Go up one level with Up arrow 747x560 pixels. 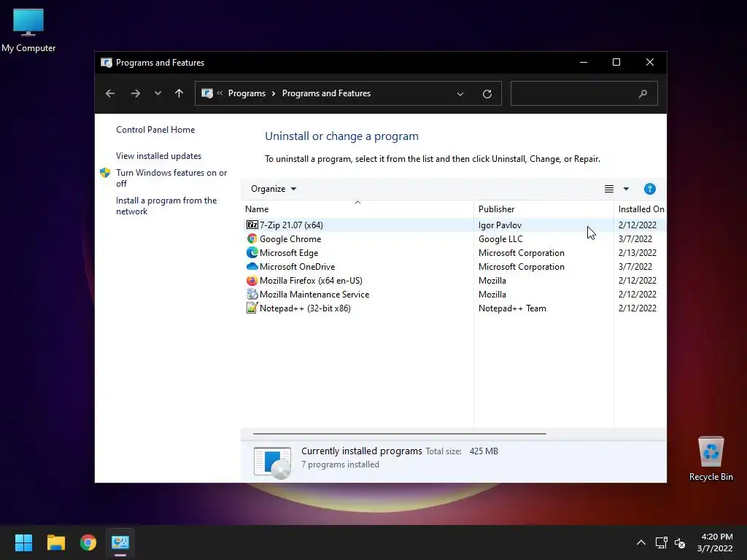179,93
